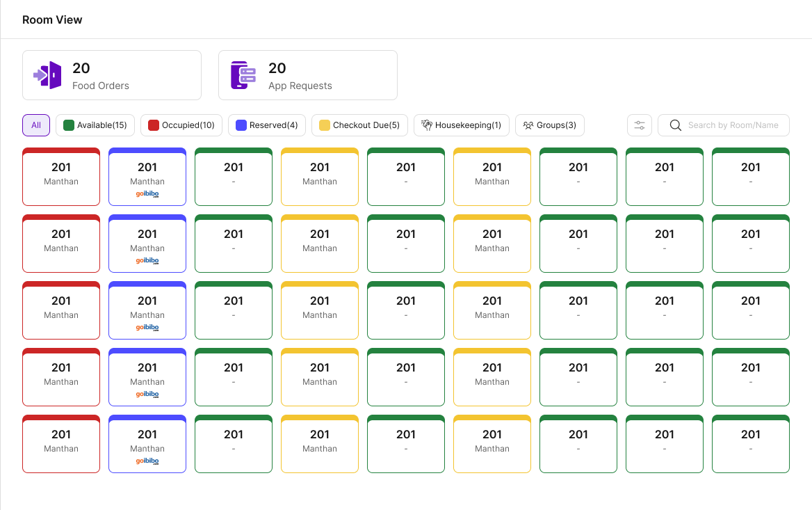The height and width of the screenshot is (510, 812).
Task: Click the App Requests phone icon
Action: pos(242,74)
